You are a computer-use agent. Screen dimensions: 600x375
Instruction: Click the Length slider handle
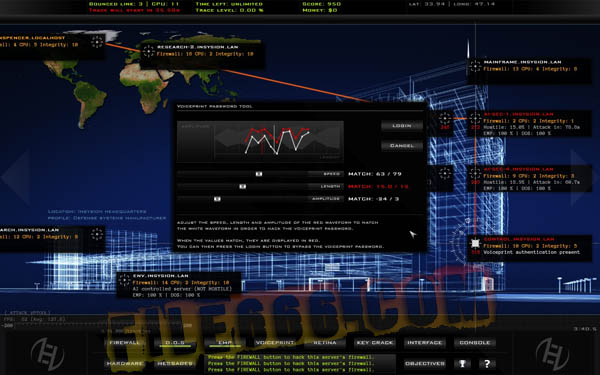243,186
